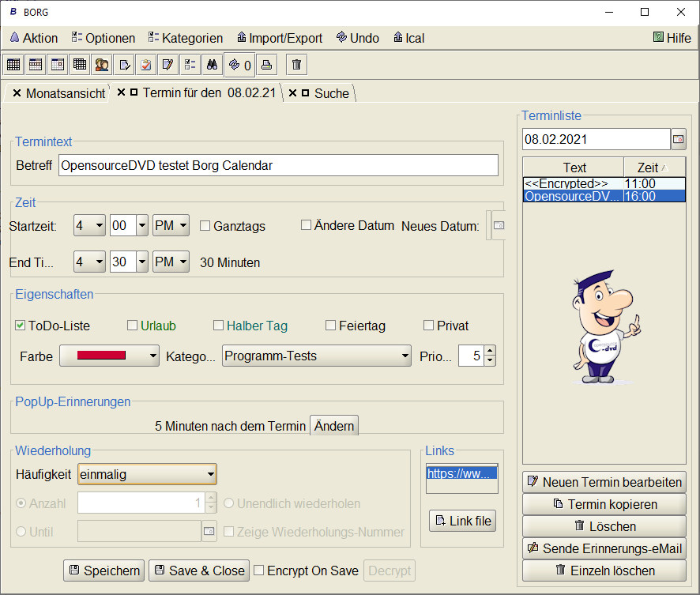Switch to the Monatsansicht tab
The height and width of the screenshot is (595, 700).
pos(65,93)
